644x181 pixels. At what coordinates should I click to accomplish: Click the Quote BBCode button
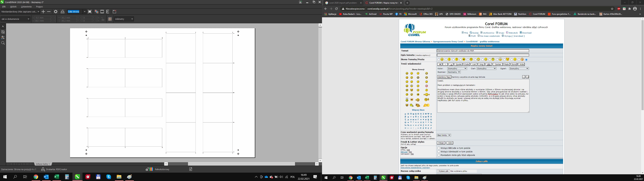458,64
